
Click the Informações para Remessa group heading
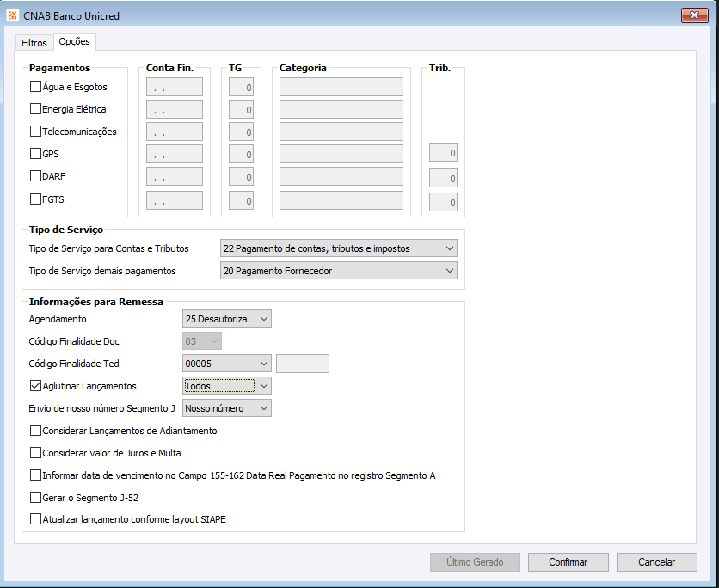click(x=95, y=302)
